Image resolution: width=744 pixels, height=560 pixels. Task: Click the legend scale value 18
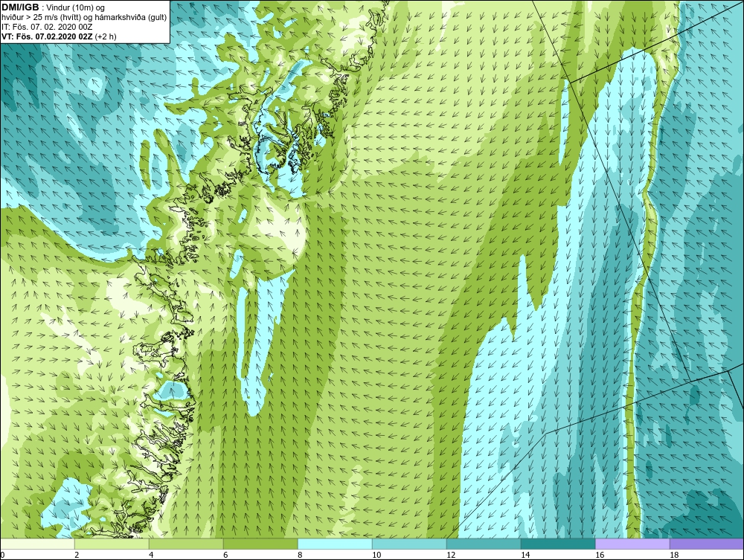(x=674, y=555)
